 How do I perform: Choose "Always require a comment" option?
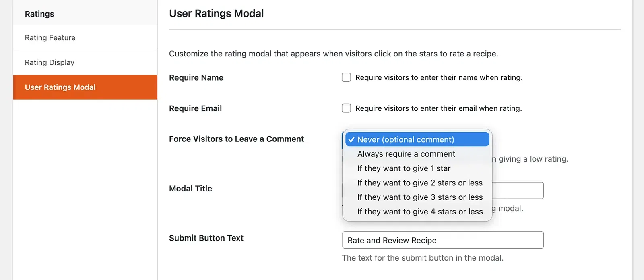[x=406, y=154]
